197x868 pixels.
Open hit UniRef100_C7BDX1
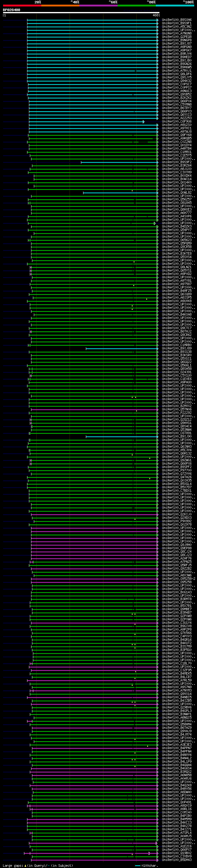(x=177, y=491)
